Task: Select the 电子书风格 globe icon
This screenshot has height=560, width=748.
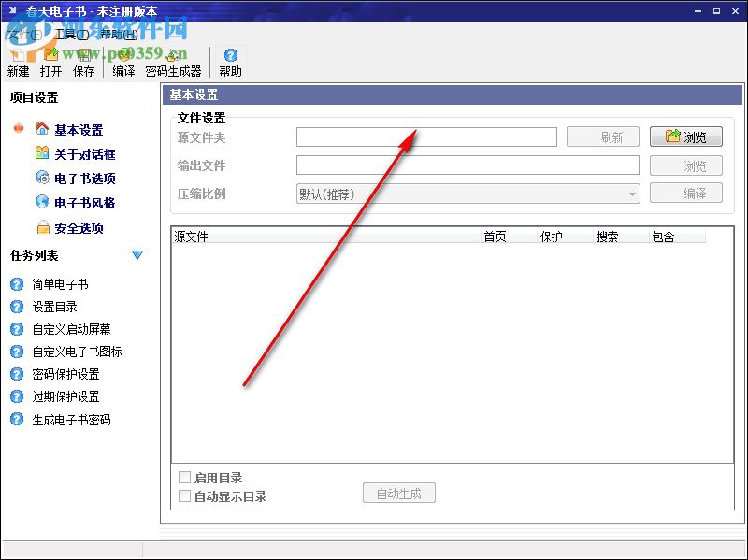Action: pyautogui.click(x=42, y=202)
